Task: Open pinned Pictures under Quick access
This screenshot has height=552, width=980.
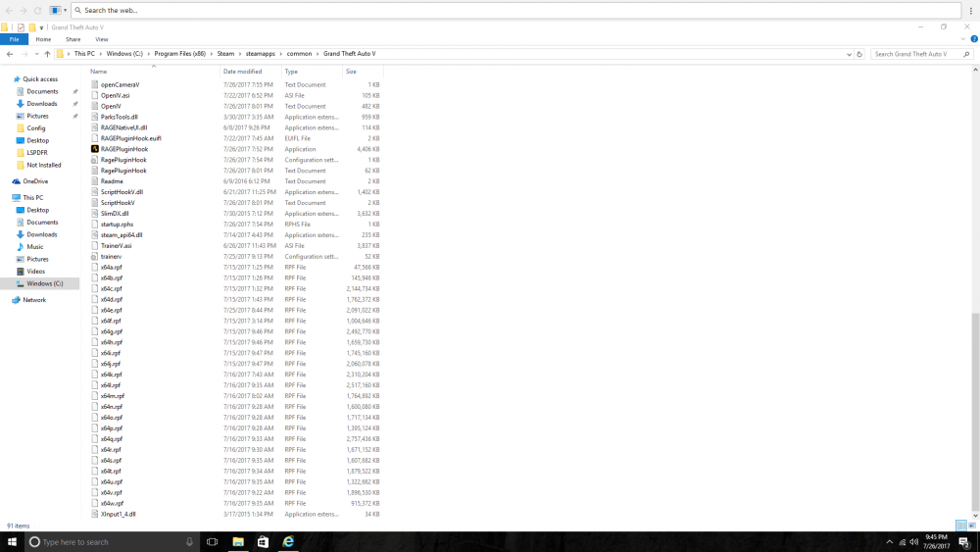Action: 37,117
